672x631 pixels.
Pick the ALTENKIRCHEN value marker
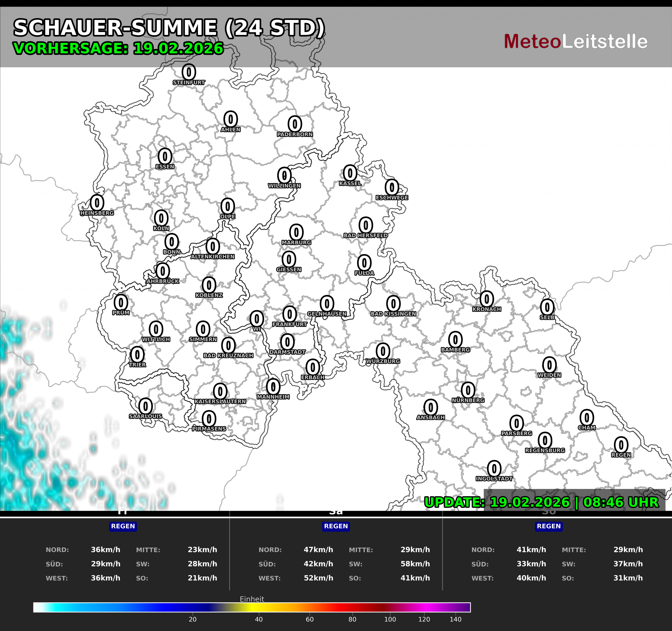click(213, 246)
